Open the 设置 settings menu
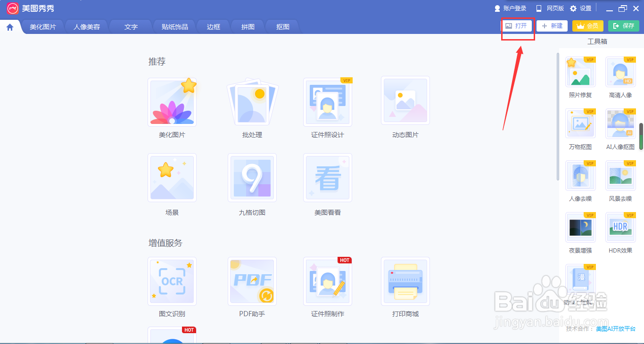 click(580, 8)
